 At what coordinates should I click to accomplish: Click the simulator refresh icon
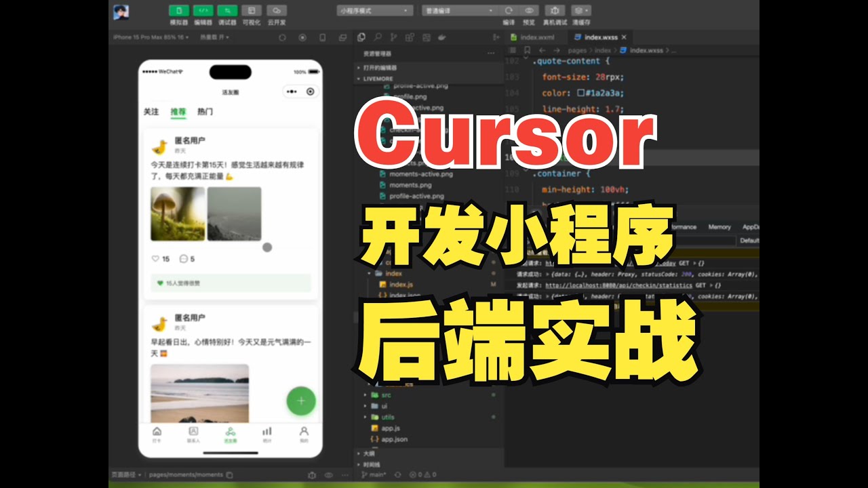pyautogui.click(x=283, y=37)
